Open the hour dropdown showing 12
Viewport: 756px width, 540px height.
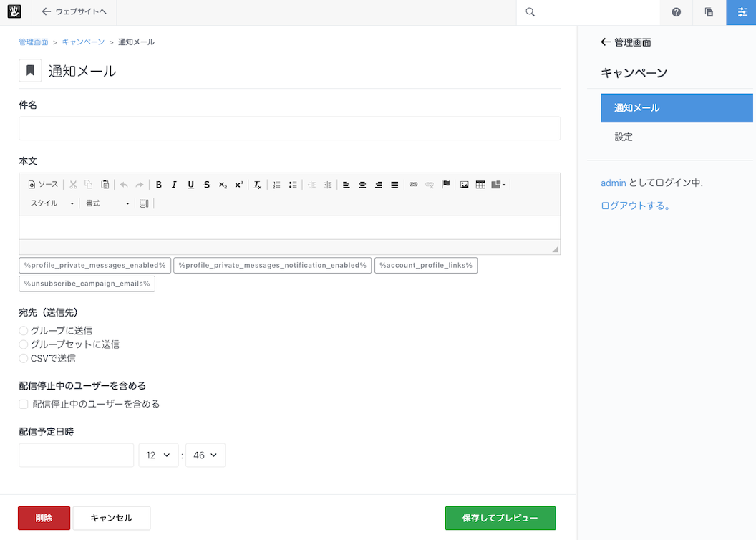(x=158, y=455)
